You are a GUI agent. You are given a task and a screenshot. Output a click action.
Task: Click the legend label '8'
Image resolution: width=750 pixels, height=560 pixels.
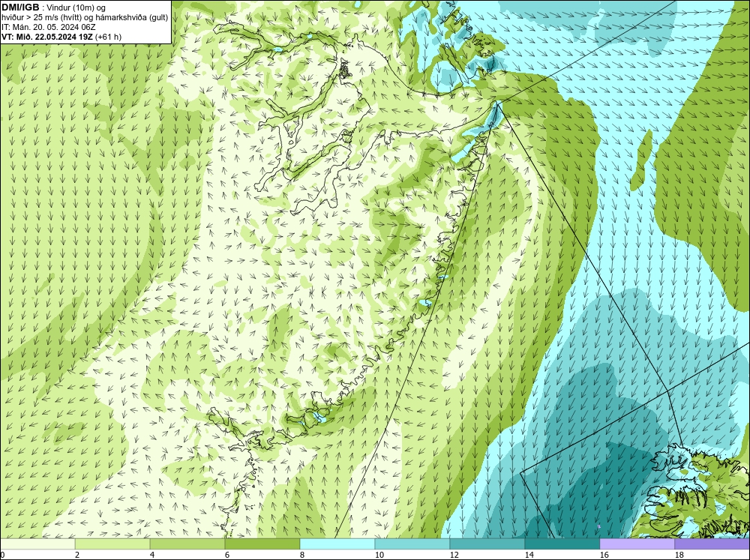coord(303,555)
